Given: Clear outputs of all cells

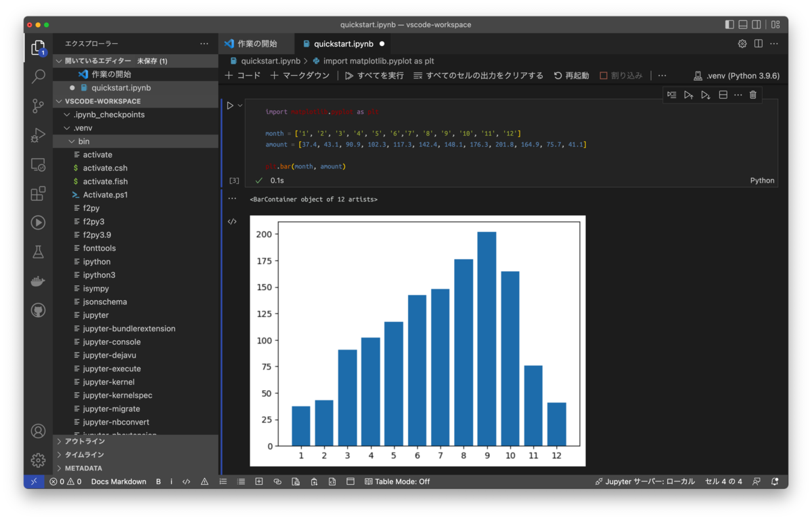Looking at the screenshot, I should (478, 75).
